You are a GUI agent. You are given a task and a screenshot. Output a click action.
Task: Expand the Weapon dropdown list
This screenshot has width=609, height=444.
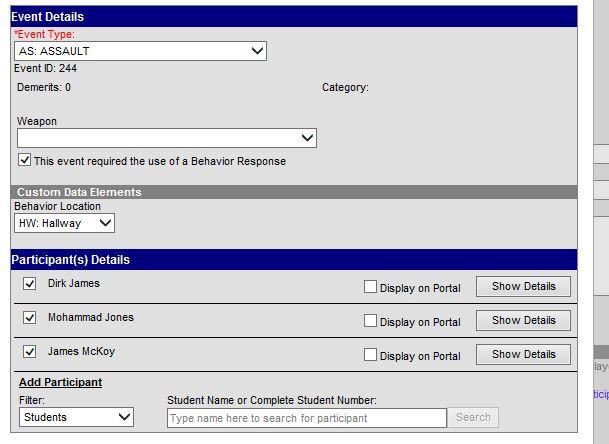coord(167,138)
